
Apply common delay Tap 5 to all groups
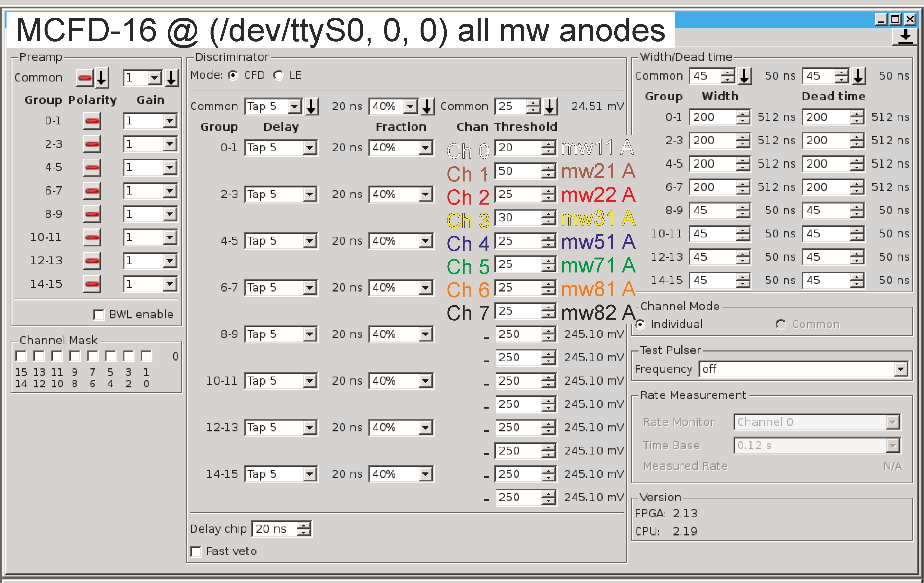[312, 106]
